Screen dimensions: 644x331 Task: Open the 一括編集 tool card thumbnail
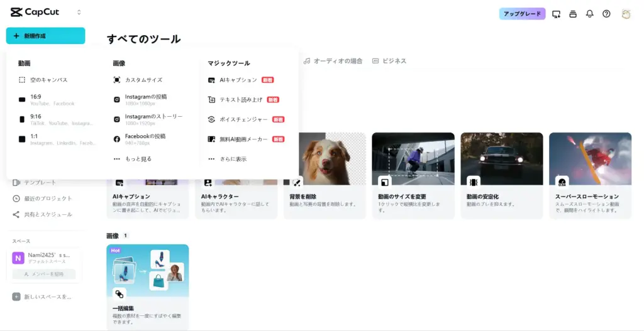(x=148, y=271)
